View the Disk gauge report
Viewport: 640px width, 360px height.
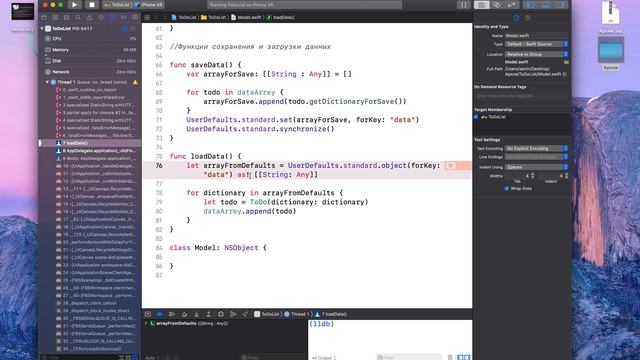[x=90, y=61]
